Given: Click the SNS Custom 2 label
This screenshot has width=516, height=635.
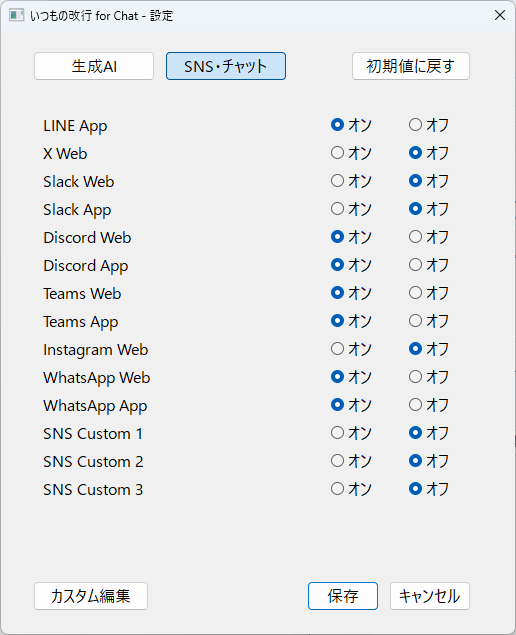Looking at the screenshot, I should (93, 462).
